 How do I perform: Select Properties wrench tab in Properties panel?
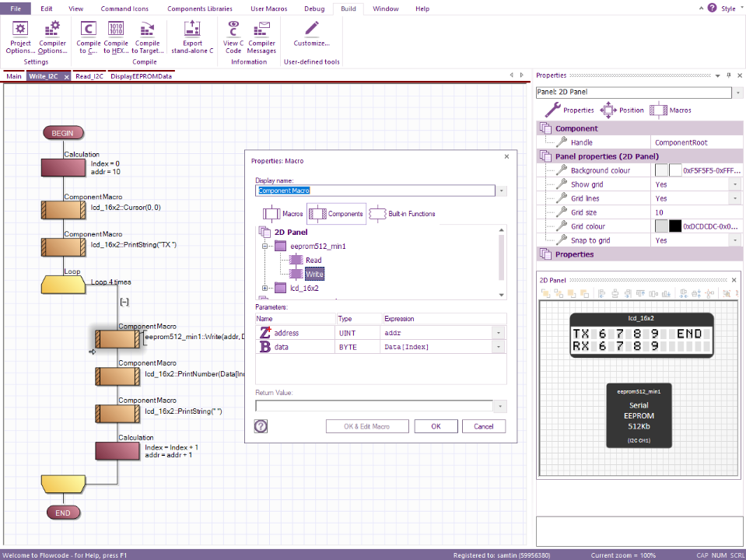(x=569, y=110)
